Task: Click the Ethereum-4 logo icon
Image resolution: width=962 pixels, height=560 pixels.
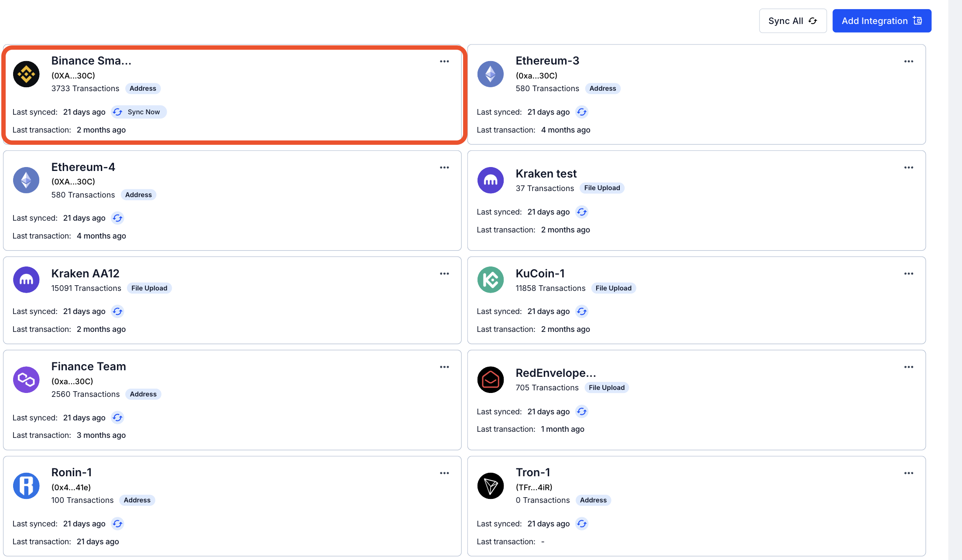Action: click(x=26, y=180)
